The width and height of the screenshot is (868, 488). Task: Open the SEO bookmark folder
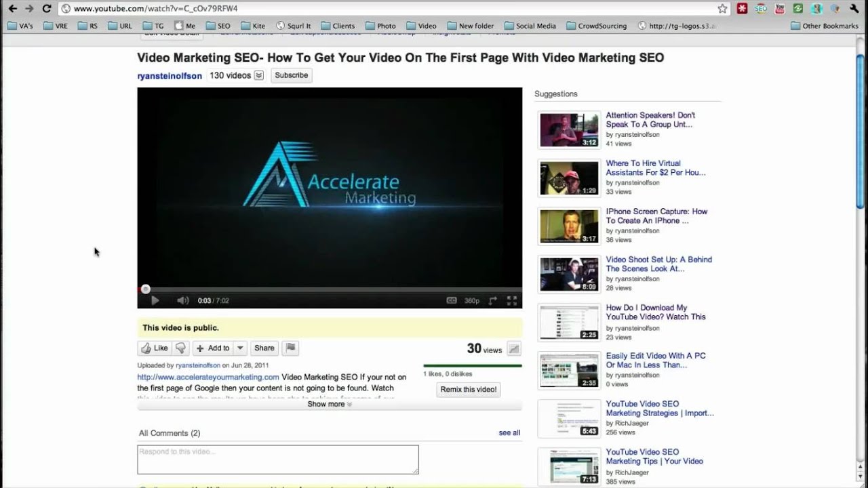218,26
